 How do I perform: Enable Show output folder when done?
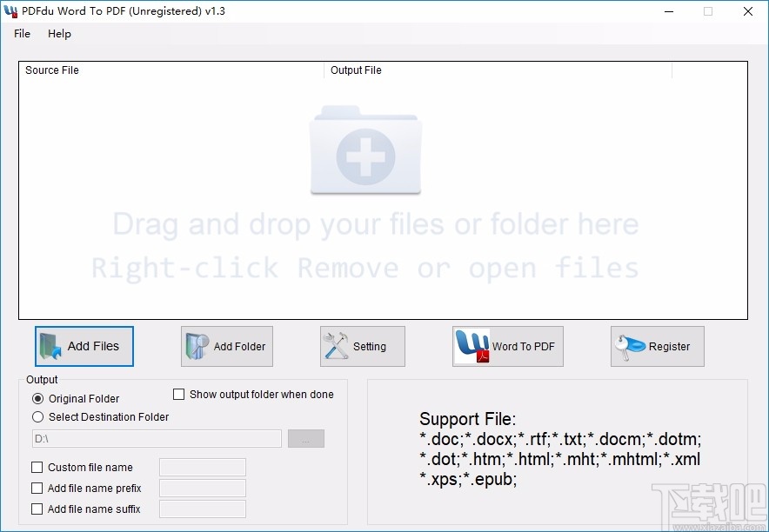(x=178, y=394)
